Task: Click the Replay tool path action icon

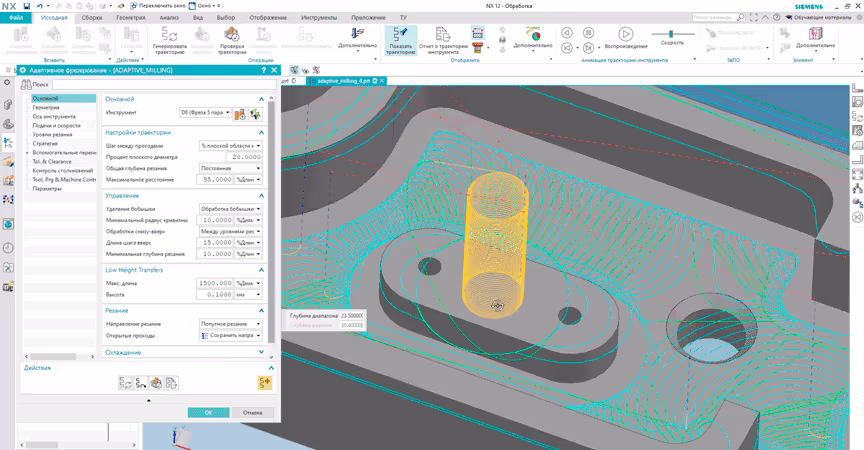Action: point(141,383)
